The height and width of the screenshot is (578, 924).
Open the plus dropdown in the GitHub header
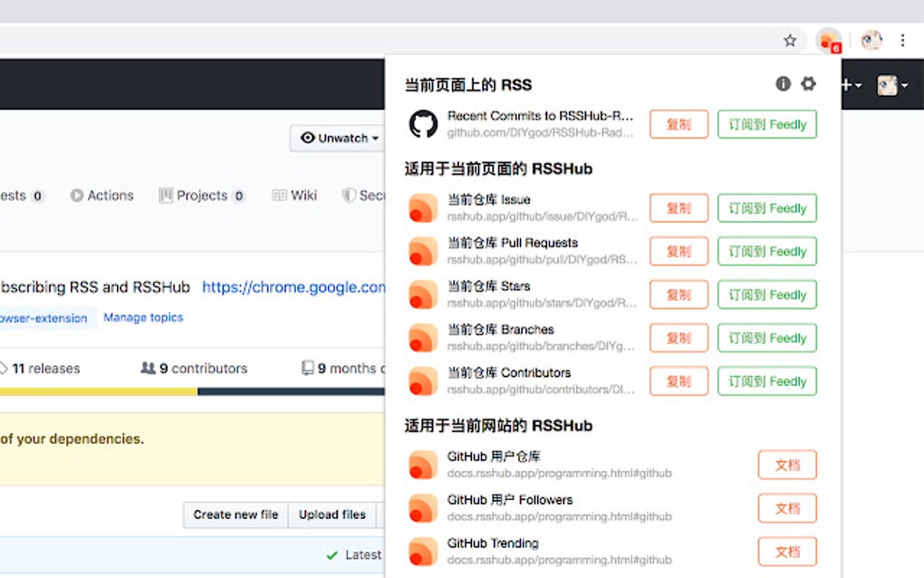click(850, 83)
